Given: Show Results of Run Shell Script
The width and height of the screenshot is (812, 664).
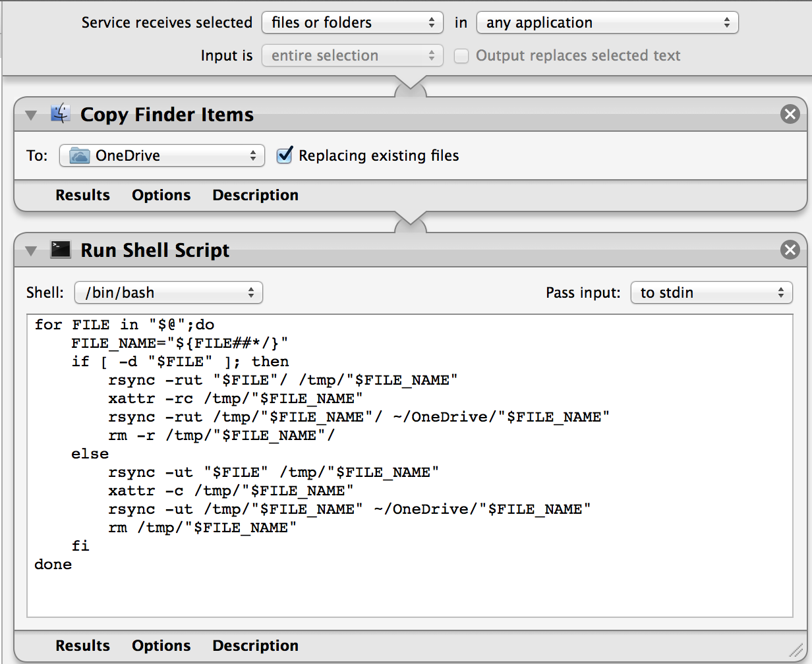Looking at the screenshot, I should click(x=83, y=646).
